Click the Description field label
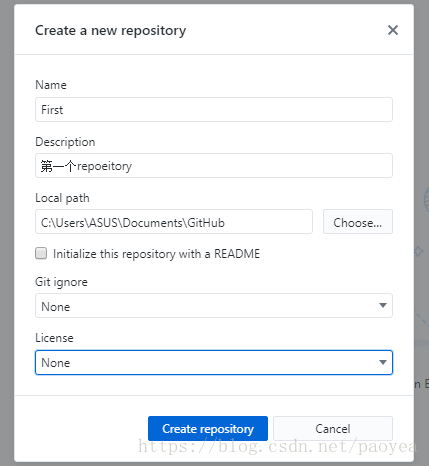The height and width of the screenshot is (466, 429). tap(65, 142)
